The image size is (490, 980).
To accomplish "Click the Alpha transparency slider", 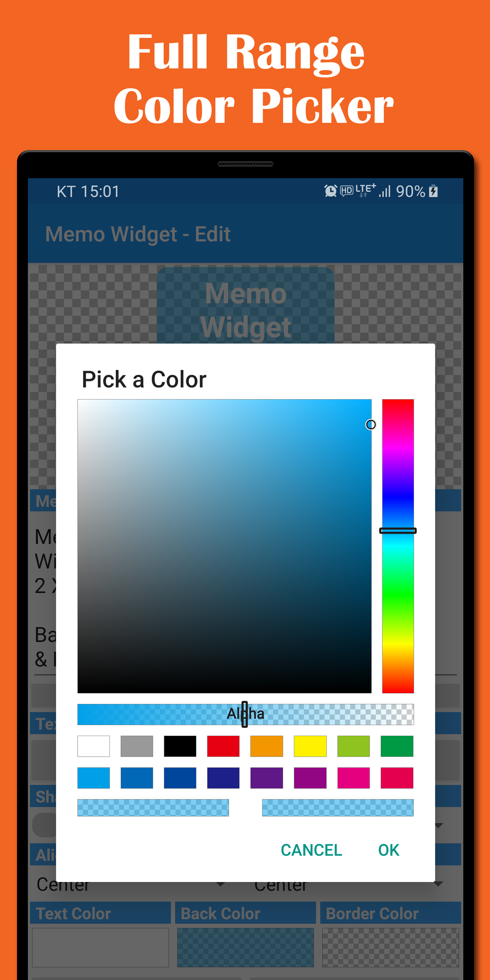I will coord(245,714).
